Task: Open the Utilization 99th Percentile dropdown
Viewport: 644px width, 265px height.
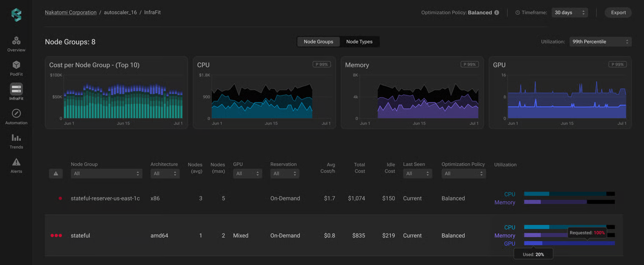Action: (x=600, y=42)
